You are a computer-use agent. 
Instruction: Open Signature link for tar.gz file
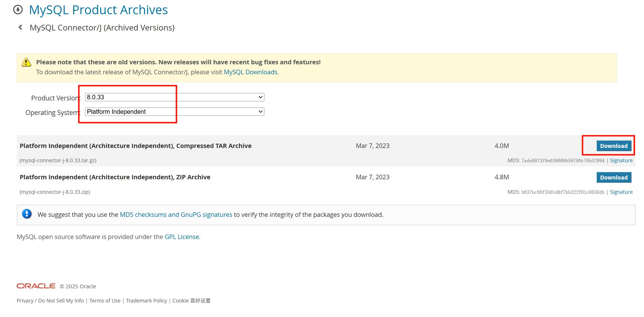[x=621, y=160]
